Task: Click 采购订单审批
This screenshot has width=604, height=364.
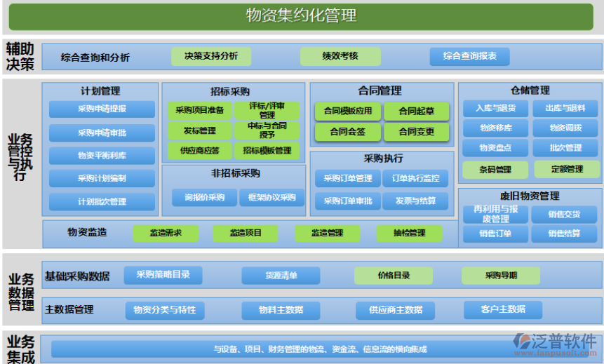Action: [x=348, y=201]
